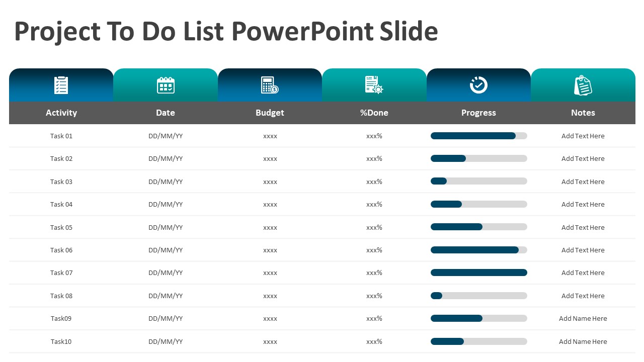Select the Progress column header
This screenshot has width=644, height=362.
click(478, 113)
